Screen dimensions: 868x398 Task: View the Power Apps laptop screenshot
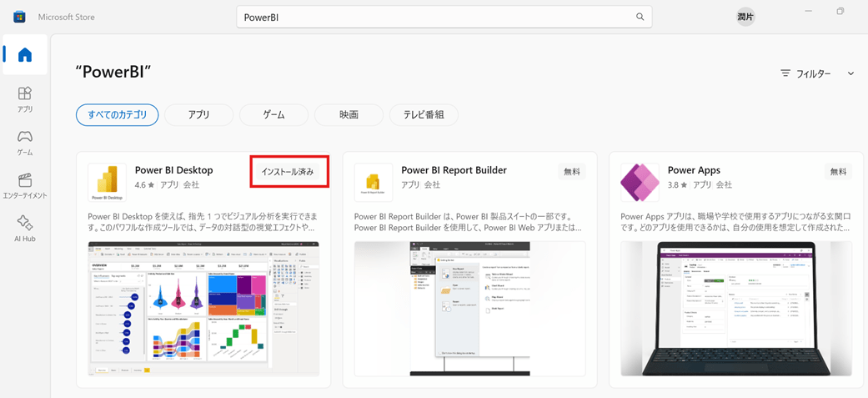pyautogui.click(x=736, y=309)
